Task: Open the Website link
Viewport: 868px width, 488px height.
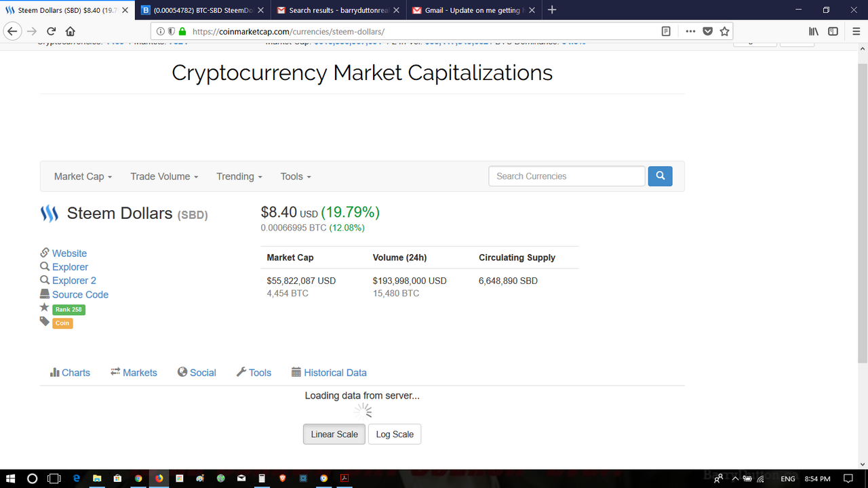Action: [x=69, y=253]
